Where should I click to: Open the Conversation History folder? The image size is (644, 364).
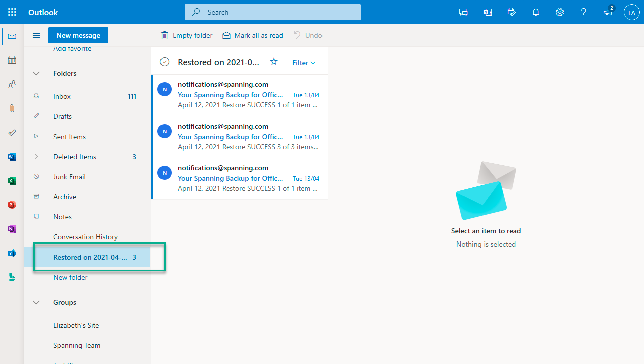87,237
